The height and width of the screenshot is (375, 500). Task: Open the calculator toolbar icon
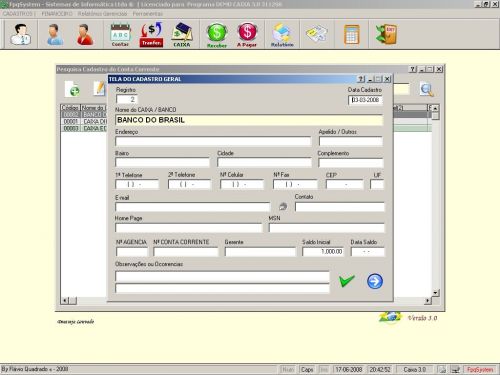(x=352, y=34)
